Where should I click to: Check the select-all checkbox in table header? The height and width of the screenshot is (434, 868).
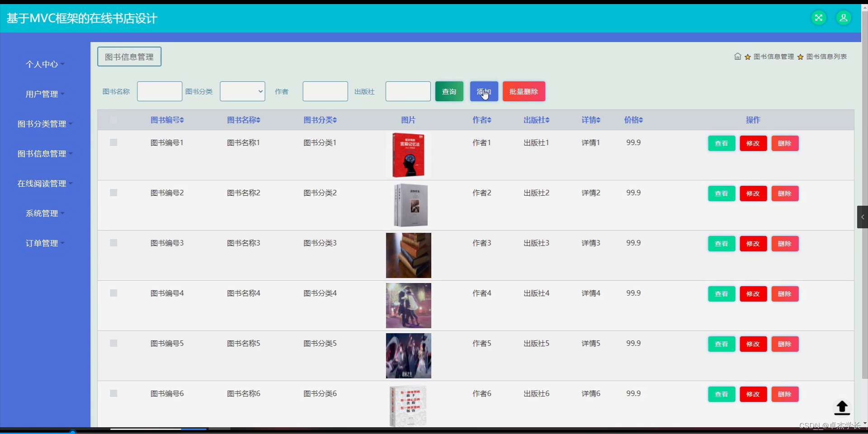(113, 120)
